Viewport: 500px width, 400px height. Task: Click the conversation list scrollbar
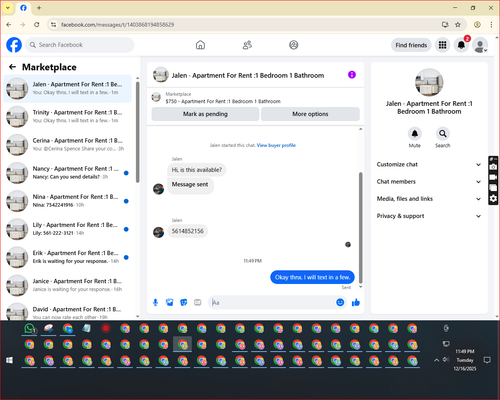pos(138,132)
